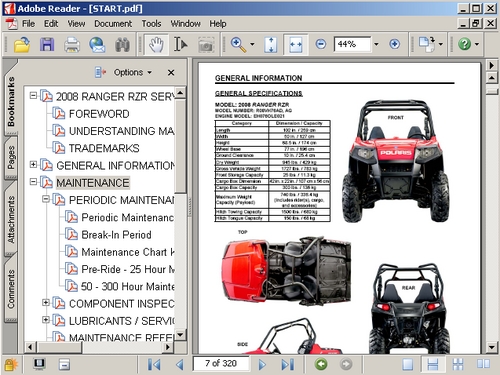Switch to Facing pages layout

483,364
